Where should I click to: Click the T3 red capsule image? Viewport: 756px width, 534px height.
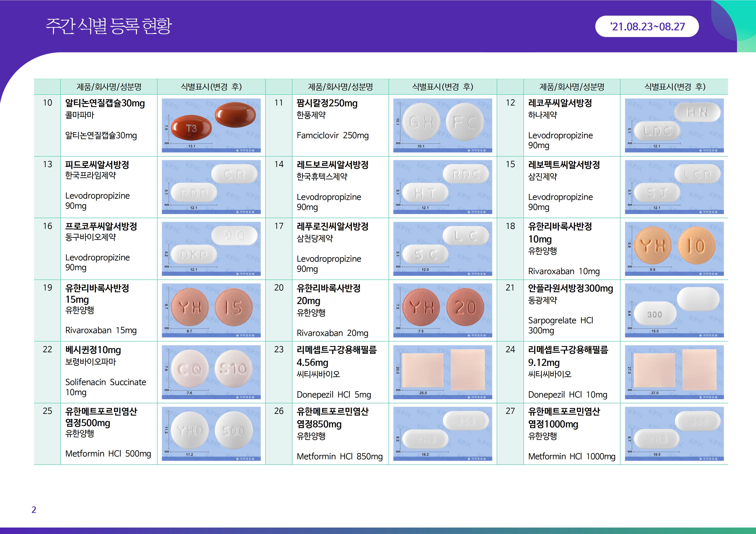[x=211, y=125]
